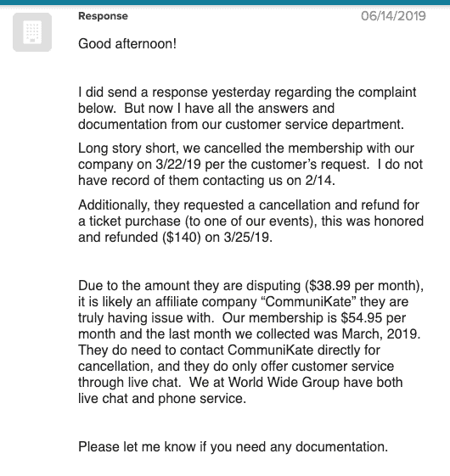This screenshot has height=476, width=450.
Task: Click the gray business avatar icon
Action: (32, 32)
